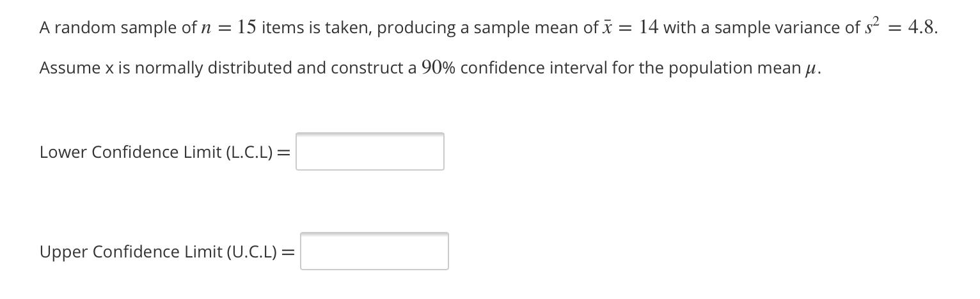Click the 'Upper Confidence Limit (U.C.L)' label

pos(159,252)
